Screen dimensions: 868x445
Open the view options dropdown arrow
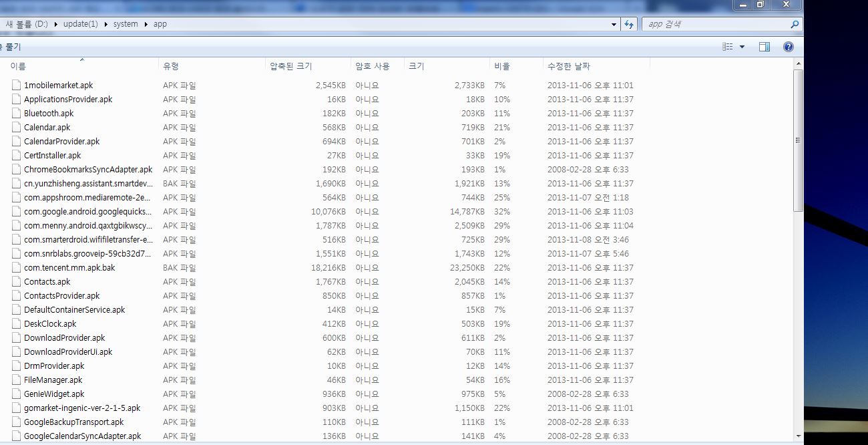[742, 47]
